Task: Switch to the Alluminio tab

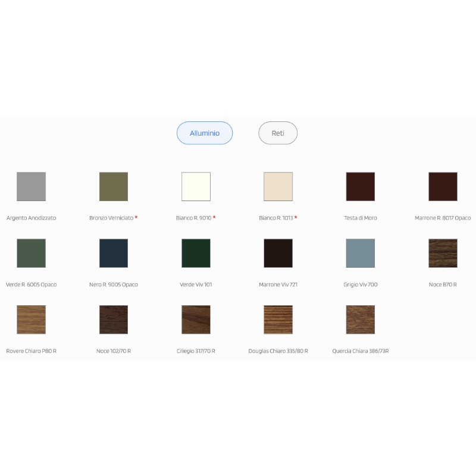Action: [x=205, y=133]
